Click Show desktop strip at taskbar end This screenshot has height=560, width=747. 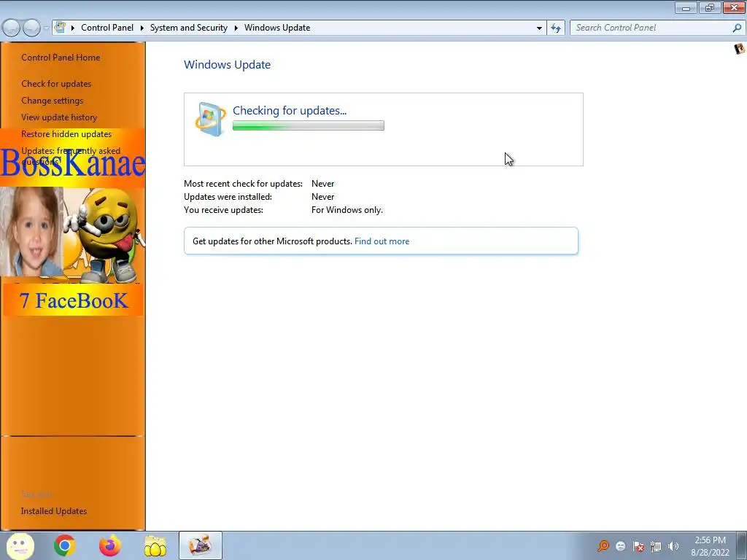point(742,545)
